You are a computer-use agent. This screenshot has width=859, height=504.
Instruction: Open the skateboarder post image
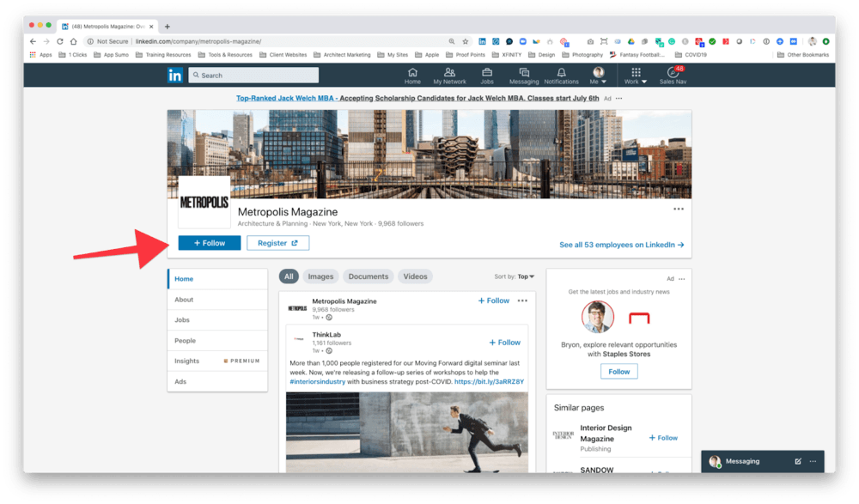tap(406, 432)
